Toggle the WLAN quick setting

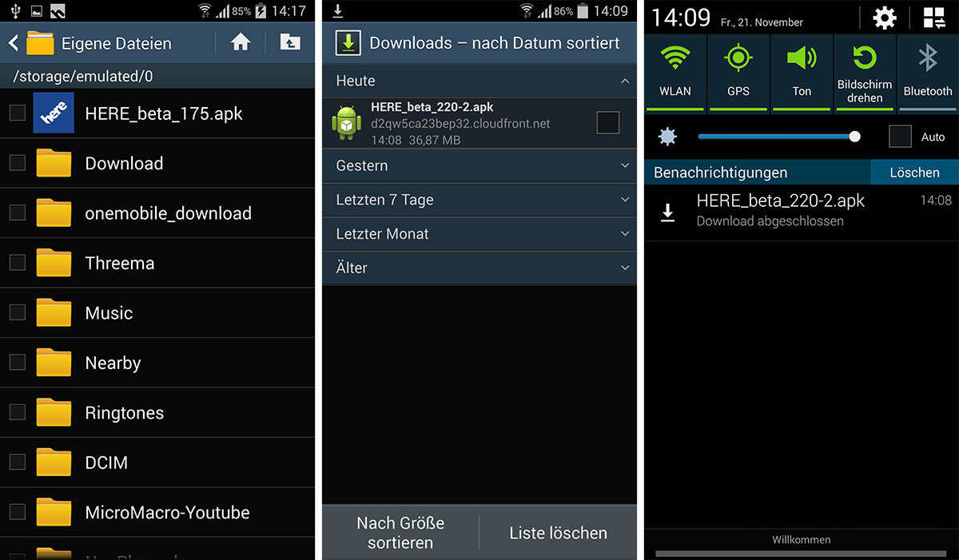coord(675,71)
